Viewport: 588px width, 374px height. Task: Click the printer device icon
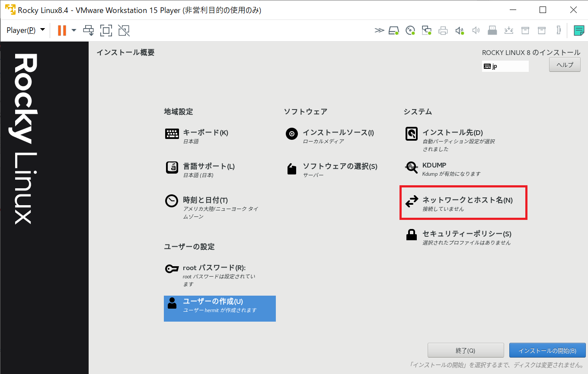pyautogui.click(x=443, y=30)
